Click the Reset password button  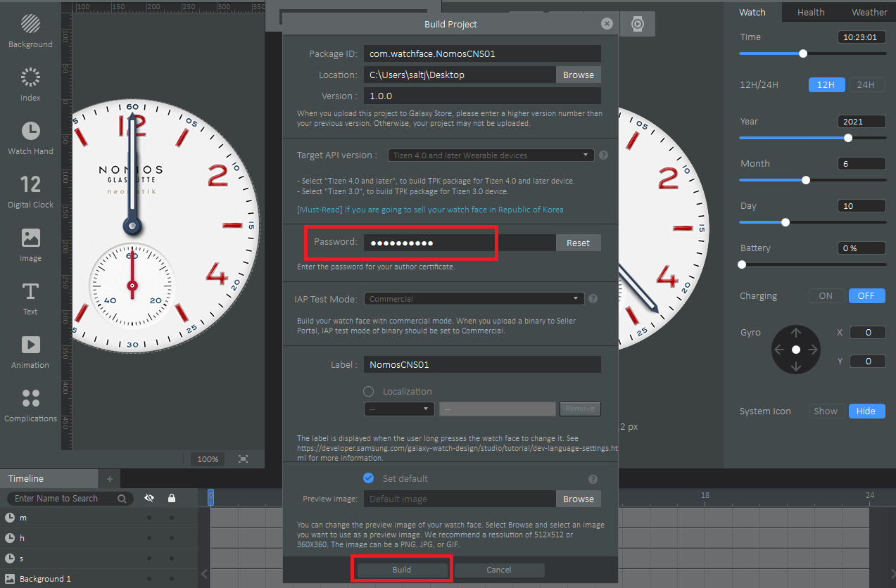579,243
